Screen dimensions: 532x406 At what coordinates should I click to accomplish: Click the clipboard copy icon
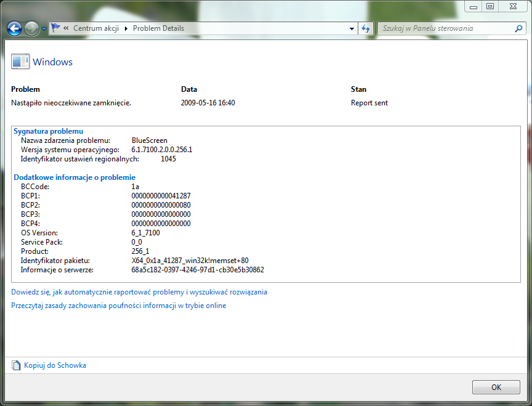[x=16, y=365]
